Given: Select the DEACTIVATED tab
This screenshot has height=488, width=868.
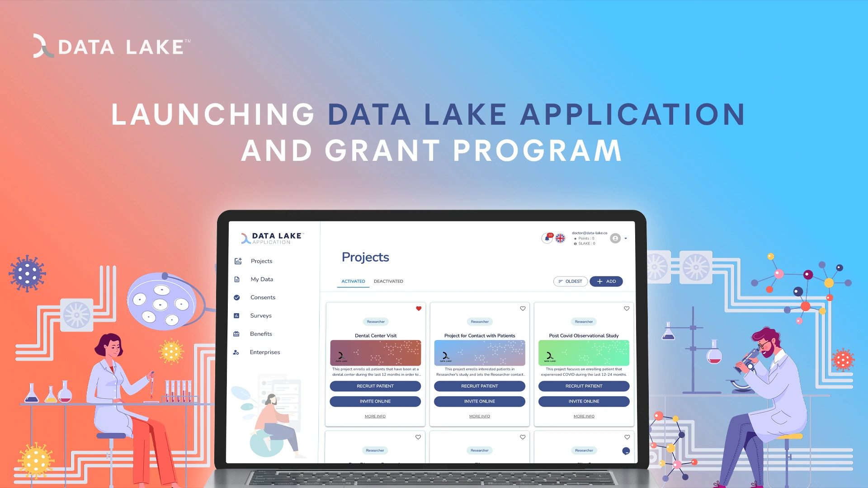Looking at the screenshot, I should [388, 281].
